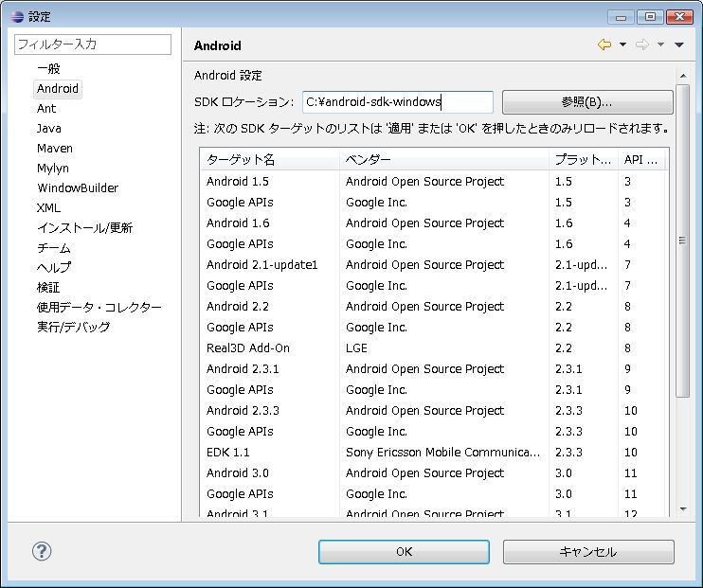Select Java in the preferences tree
703x588 pixels.
49,128
